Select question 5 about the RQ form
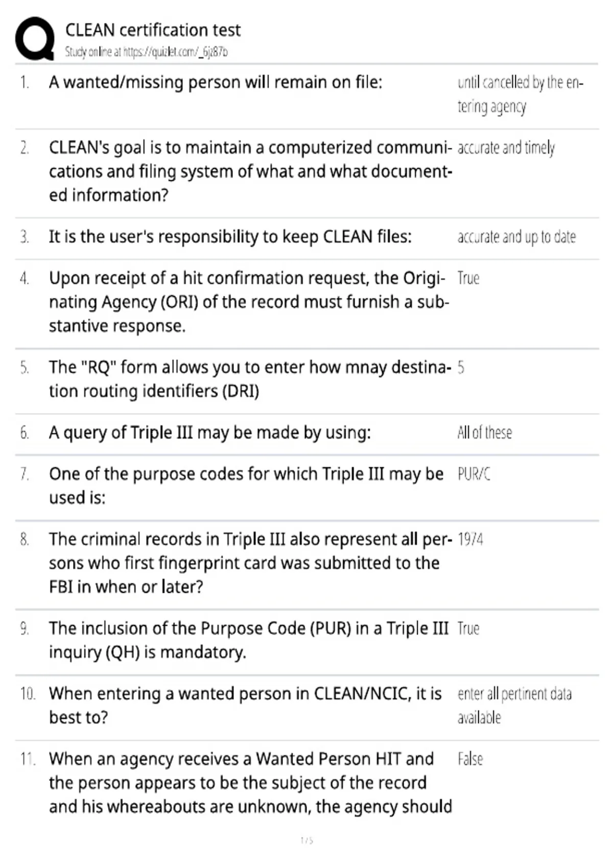 point(250,379)
